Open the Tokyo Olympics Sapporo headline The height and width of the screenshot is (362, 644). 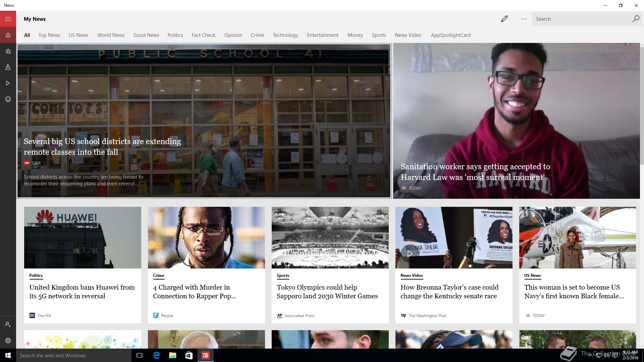click(x=327, y=292)
